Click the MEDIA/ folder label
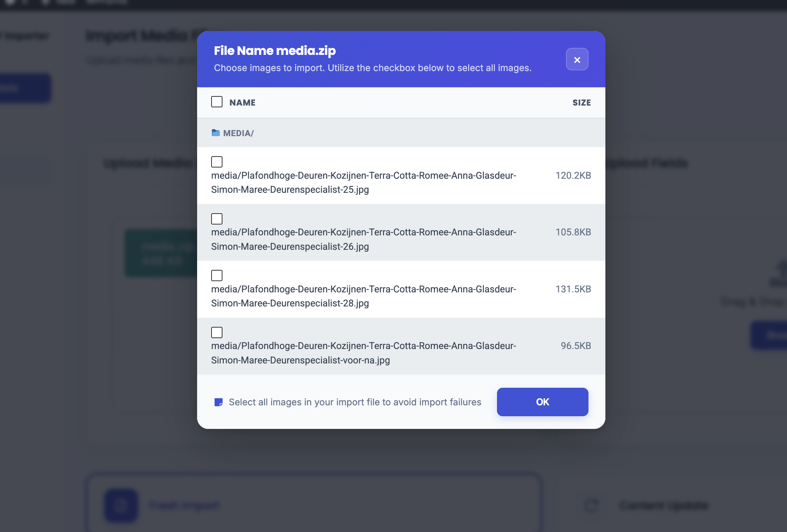Viewport: 787px width, 532px height. click(239, 133)
